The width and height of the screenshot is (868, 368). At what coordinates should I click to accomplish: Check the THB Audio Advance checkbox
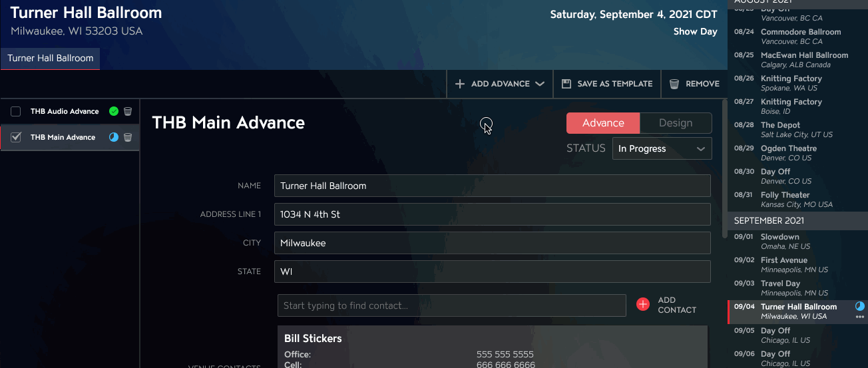pyautogui.click(x=16, y=112)
